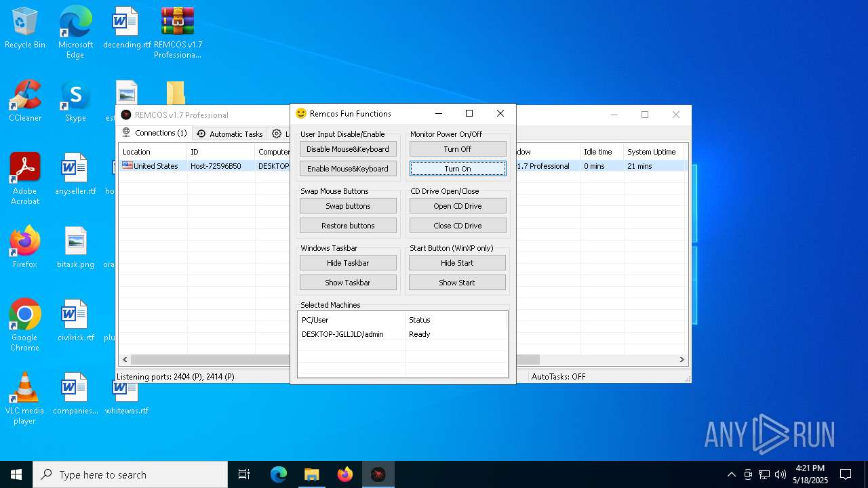
Task: Click AutoTasks: OFF status bar text
Action: tap(558, 377)
